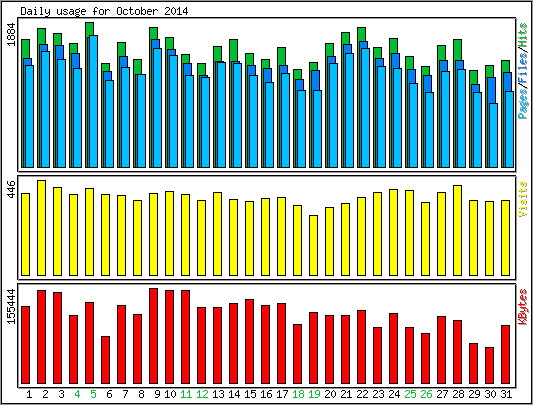Click the 1884 scale value on the hits chart

tap(11, 34)
